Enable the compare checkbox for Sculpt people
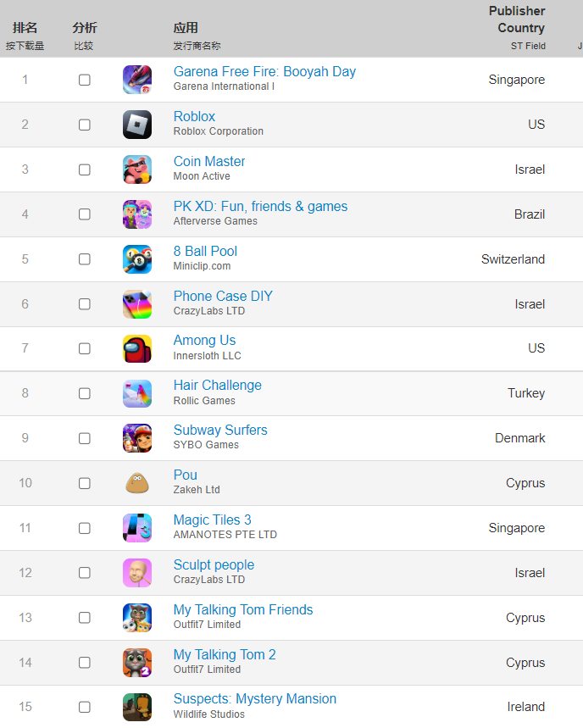583x728 pixels. [x=85, y=573]
